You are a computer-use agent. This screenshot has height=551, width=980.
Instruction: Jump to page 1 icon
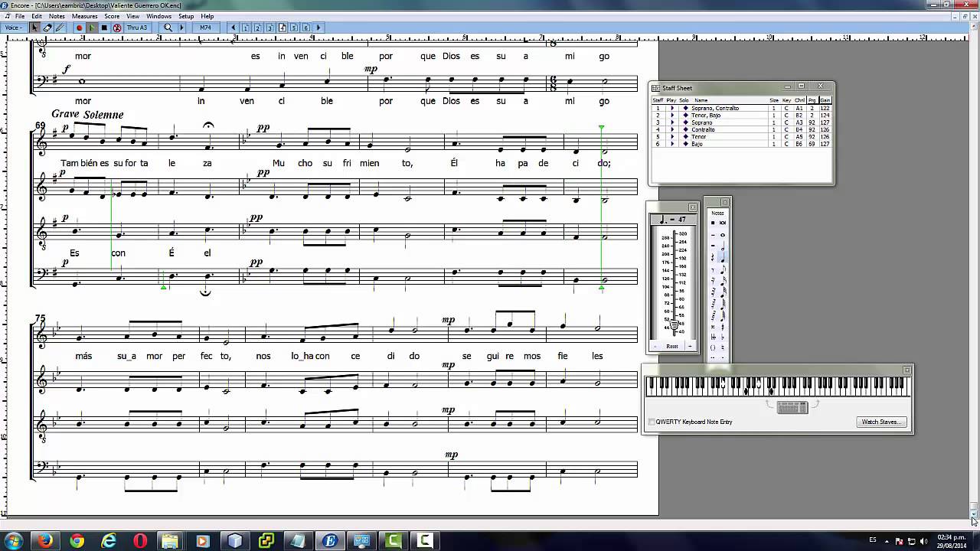[x=246, y=28]
